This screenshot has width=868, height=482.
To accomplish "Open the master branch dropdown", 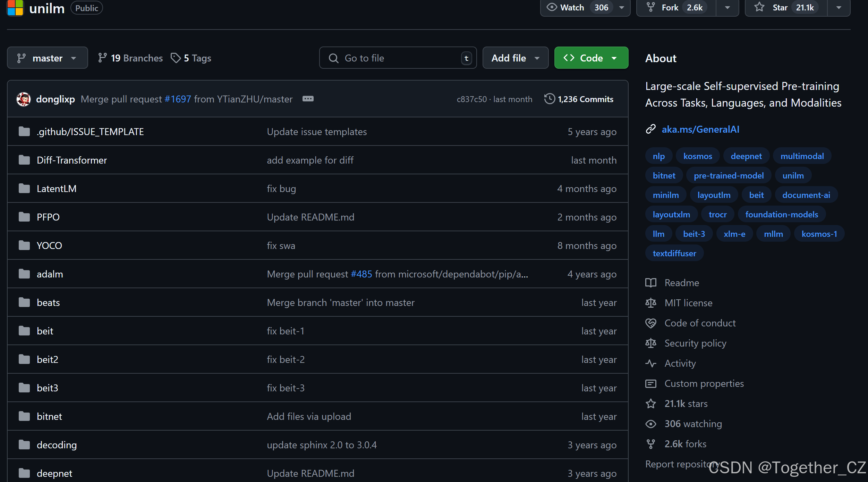I will [x=47, y=58].
